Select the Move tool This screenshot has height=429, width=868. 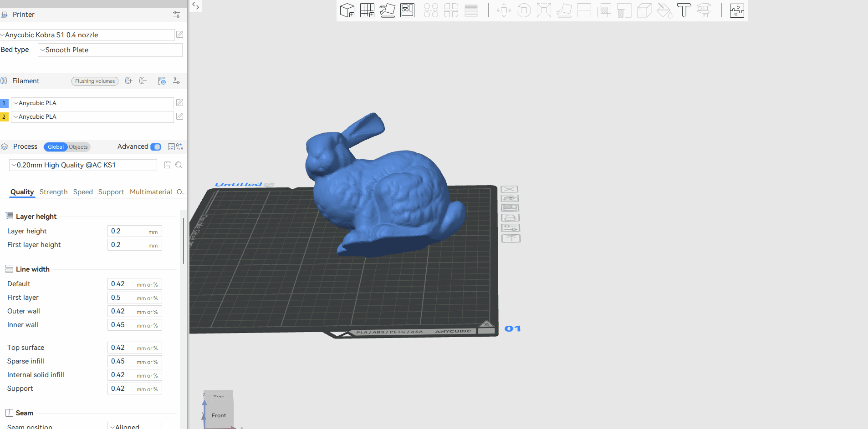[x=504, y=10]
